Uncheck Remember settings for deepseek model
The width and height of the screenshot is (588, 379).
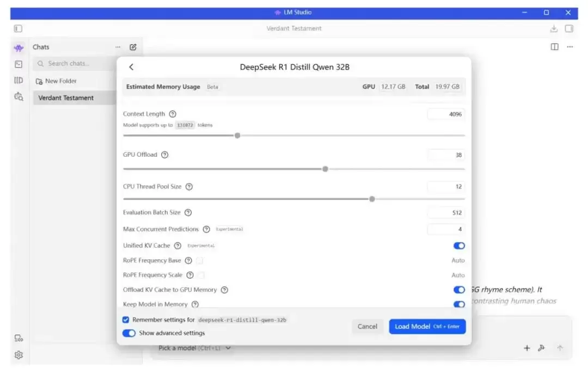126,320
